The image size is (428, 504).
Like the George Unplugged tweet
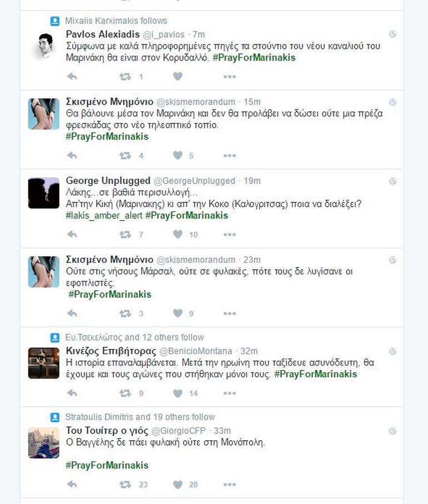coord(177,234)
